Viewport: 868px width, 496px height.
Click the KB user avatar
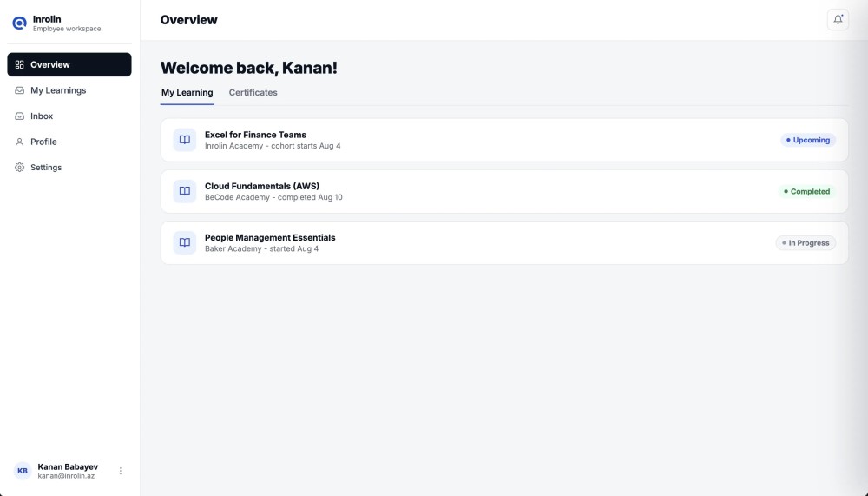coord(23,471)
